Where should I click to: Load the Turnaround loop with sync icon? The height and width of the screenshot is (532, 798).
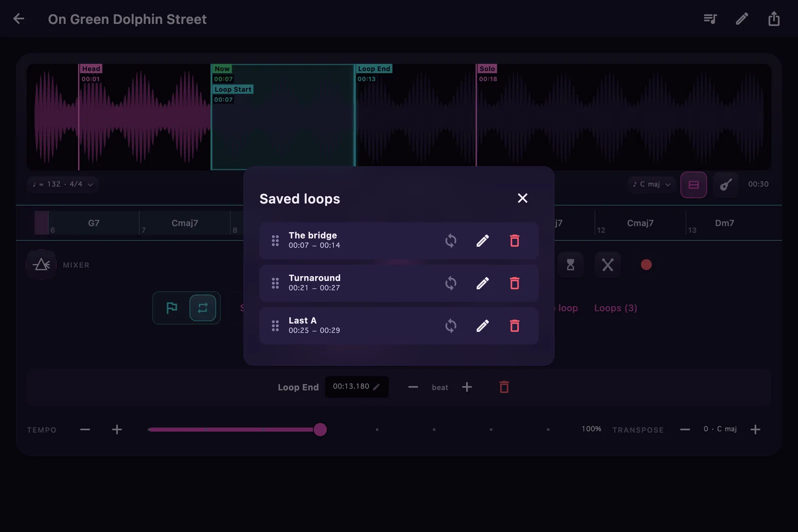pyautogui.click(x=451, y=283)
